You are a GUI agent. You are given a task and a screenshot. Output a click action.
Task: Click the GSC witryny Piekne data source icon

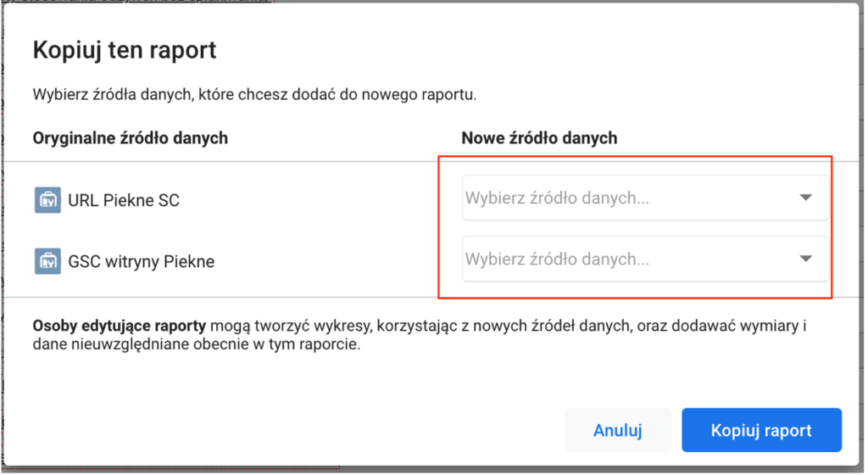[x=47, y=261]
